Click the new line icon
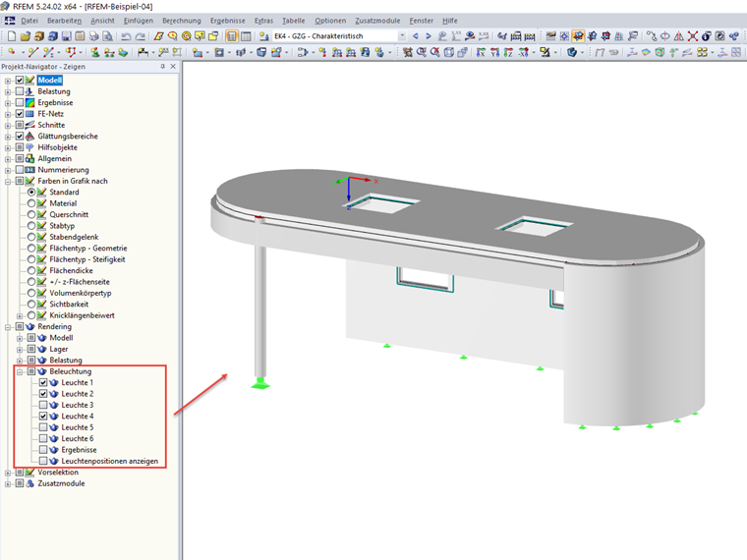 tap(33, 52)
